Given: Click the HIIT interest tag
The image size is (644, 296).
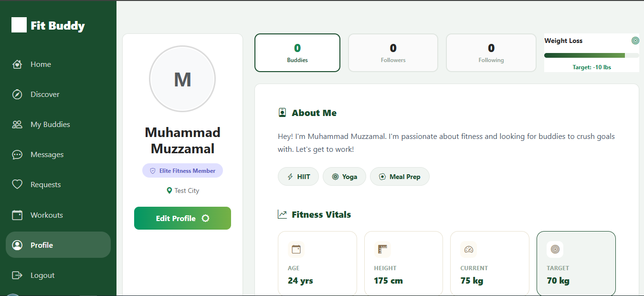Looking at the screenshot, I should tap(298, 177).
